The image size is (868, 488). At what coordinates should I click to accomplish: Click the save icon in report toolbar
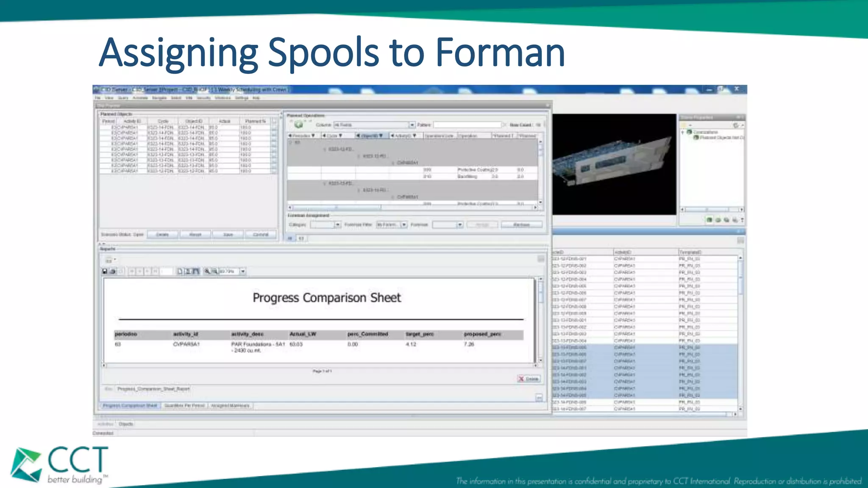coord(105,271)
